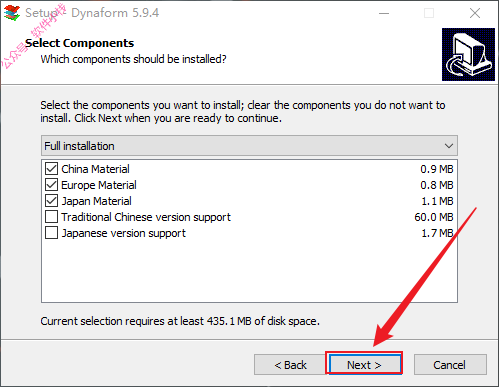Return to previous page with Back
499x387 pixels.
(x=290, y=365)
